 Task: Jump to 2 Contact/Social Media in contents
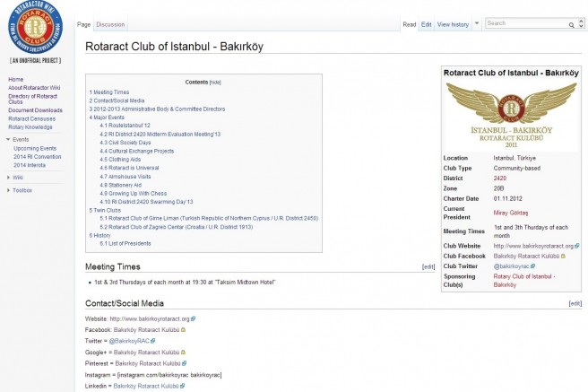(x=117, y=100)
